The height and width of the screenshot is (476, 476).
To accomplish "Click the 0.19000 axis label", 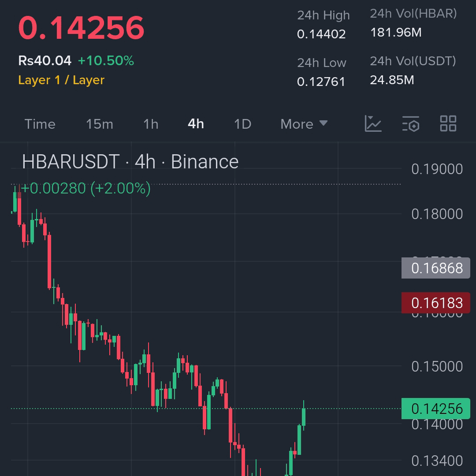I will pos(437,169).
